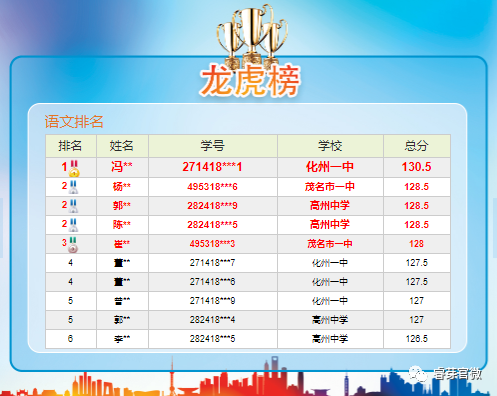Click student number 271418***1
Screen dimensions: 497x396
click(x=212, y=167)
